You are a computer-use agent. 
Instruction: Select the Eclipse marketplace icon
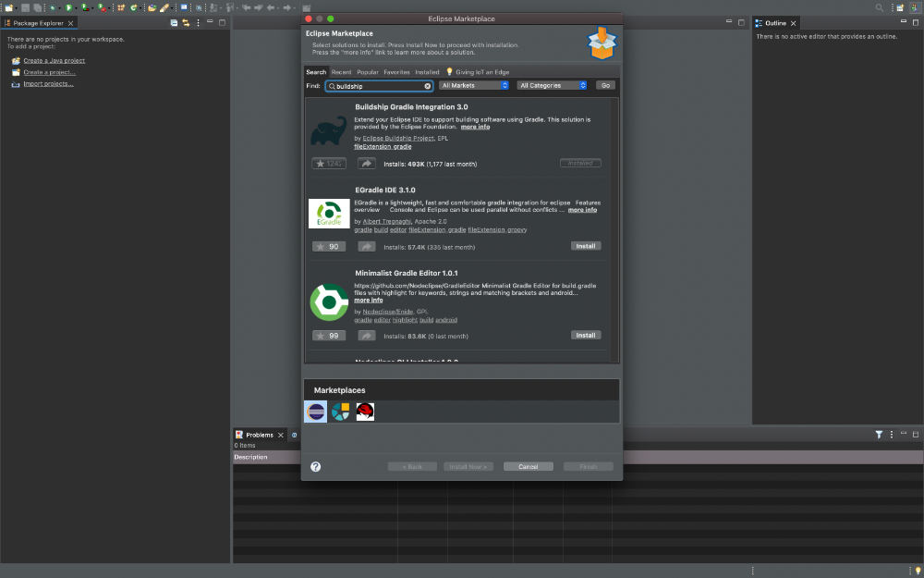click(315, 412)
